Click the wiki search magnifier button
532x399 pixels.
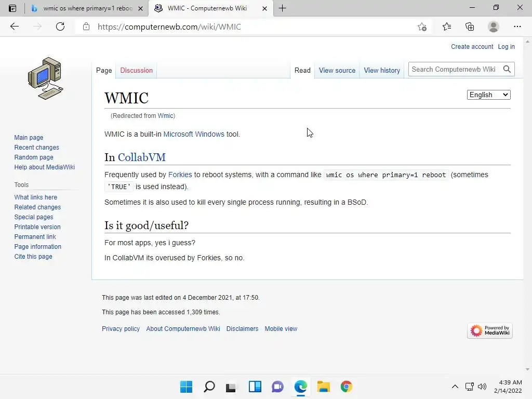point(507,69)
